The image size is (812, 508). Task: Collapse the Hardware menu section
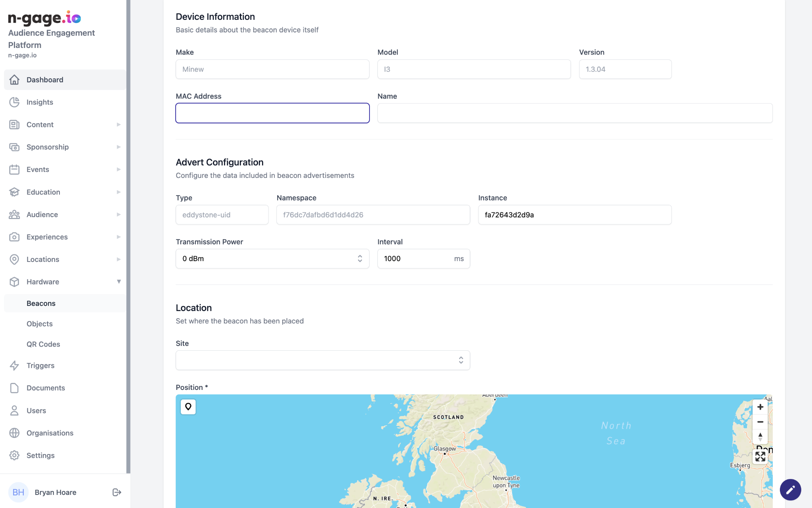pyautogui.click(x=119, y=282)
